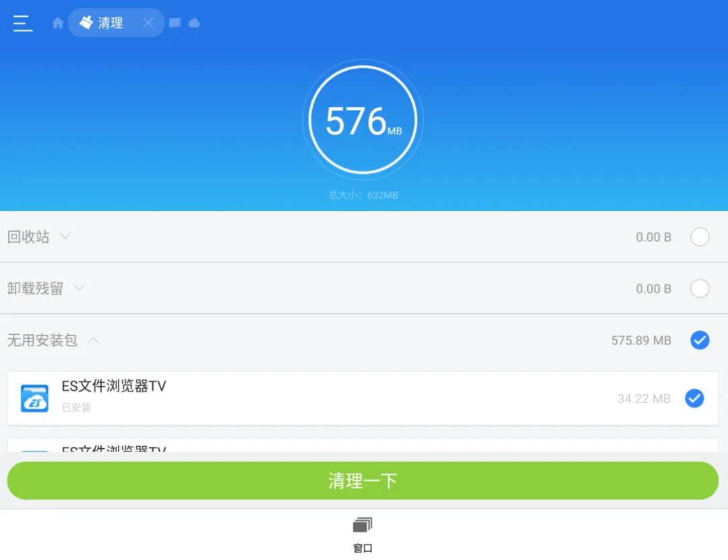Uncheck the ES文件浏览器TV 34.22 MB checkbox
This screenshot has width=728, height=560.
pos(694,398)
